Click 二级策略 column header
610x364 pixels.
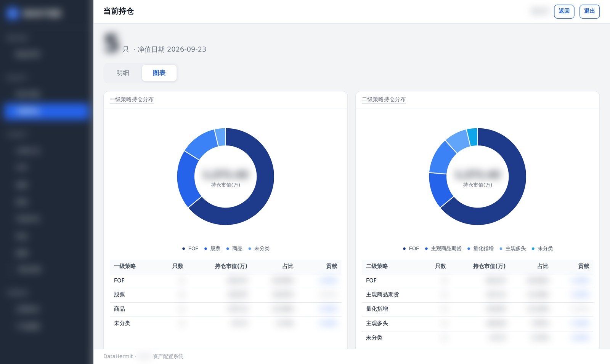377,266
